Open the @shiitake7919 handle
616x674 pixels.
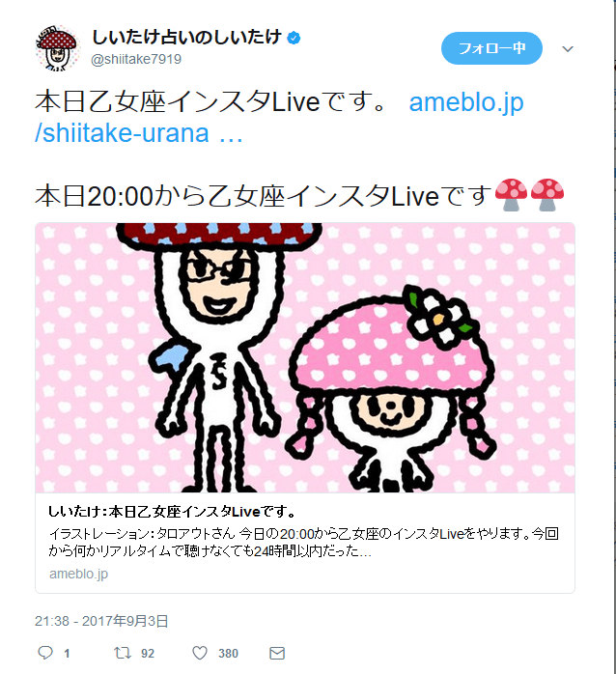(136, 59)
